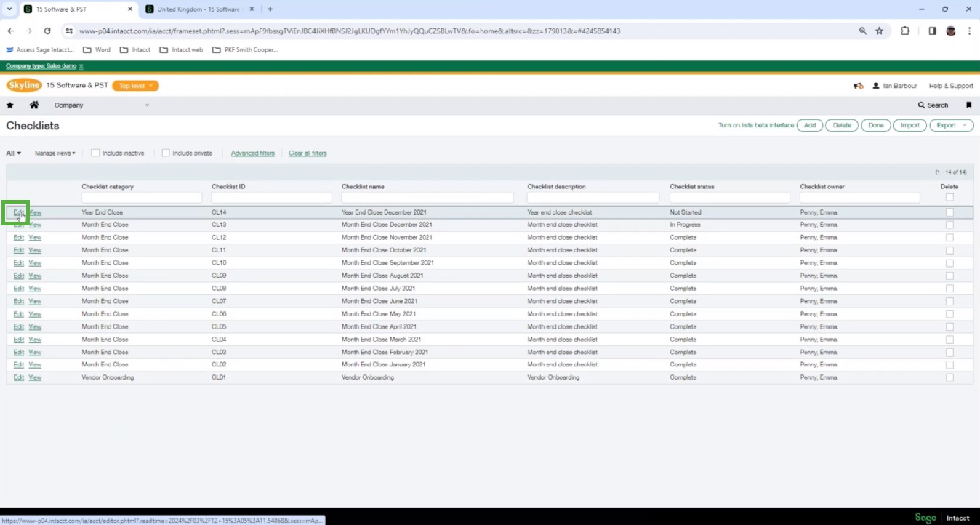Expand the Top level entity selector
The image size is (980, 525).
(135, 86)
